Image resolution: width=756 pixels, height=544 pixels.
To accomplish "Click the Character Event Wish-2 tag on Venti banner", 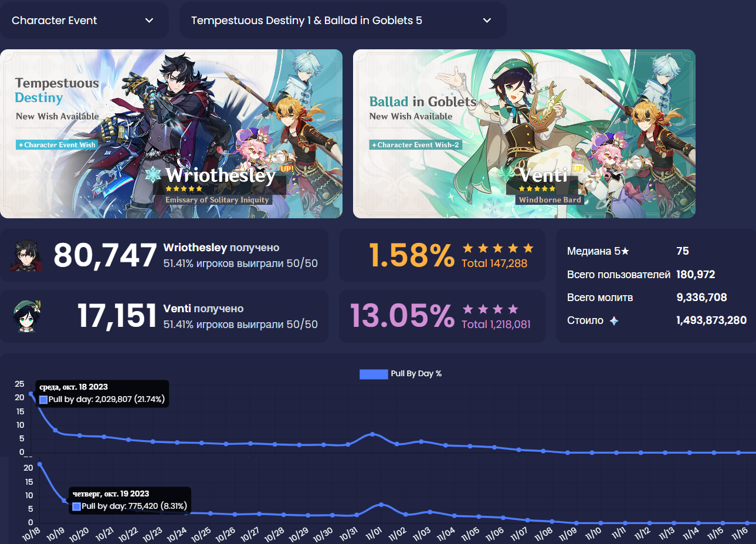I will [415, 145].
